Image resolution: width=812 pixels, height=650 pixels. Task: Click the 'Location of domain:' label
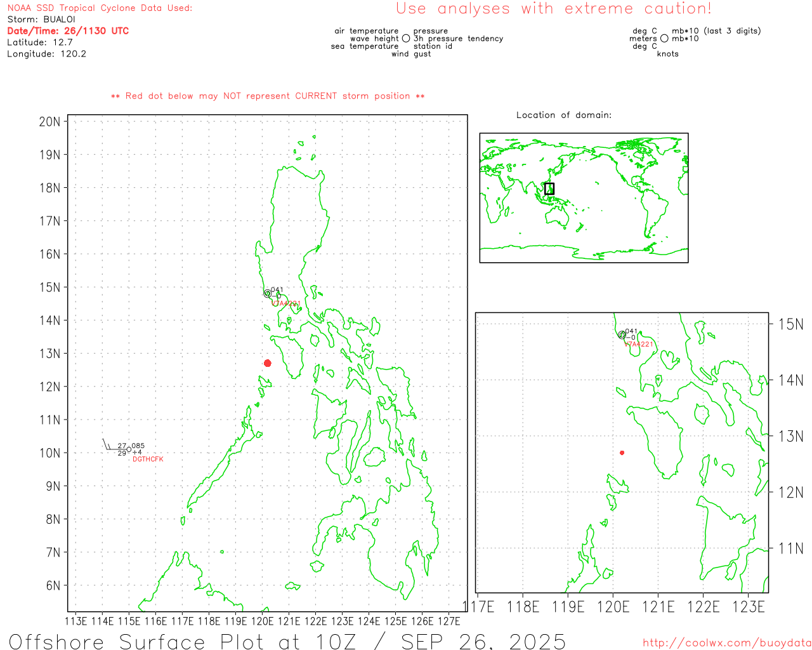[x=564, y=115]
